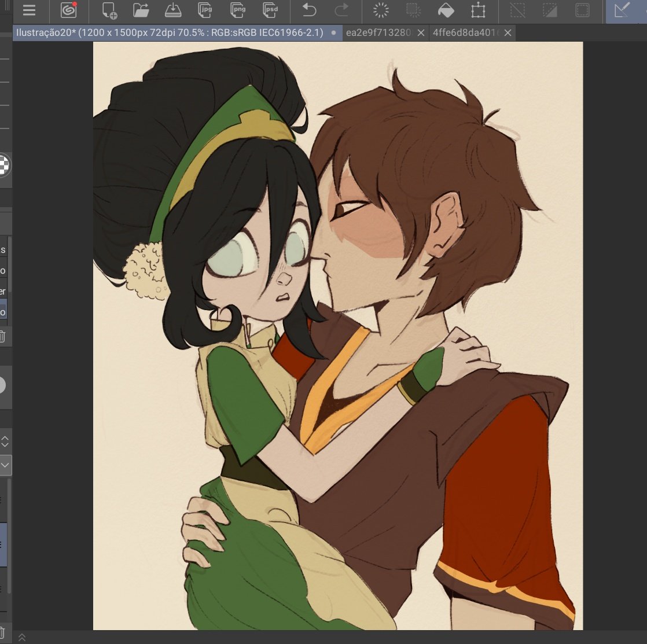647x644 pixels.
Task: Toggle show selection border
Action: click(582, 10)
